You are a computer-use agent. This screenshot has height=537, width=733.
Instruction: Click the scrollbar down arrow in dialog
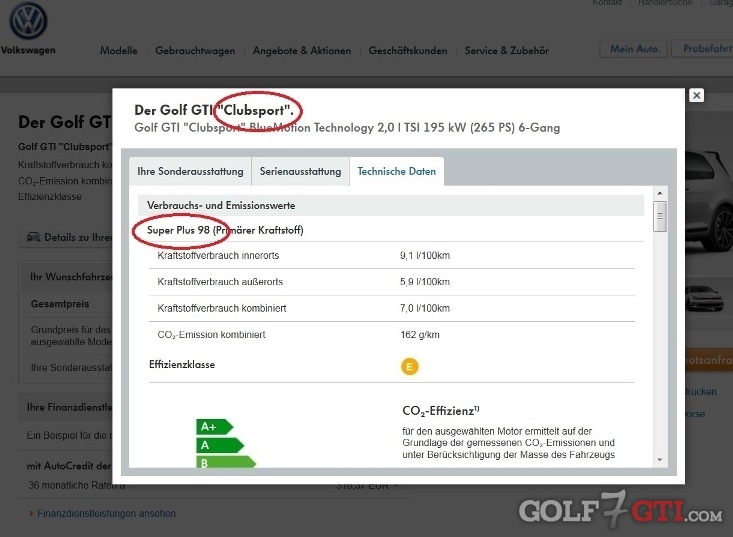click(x=660, y=460)
